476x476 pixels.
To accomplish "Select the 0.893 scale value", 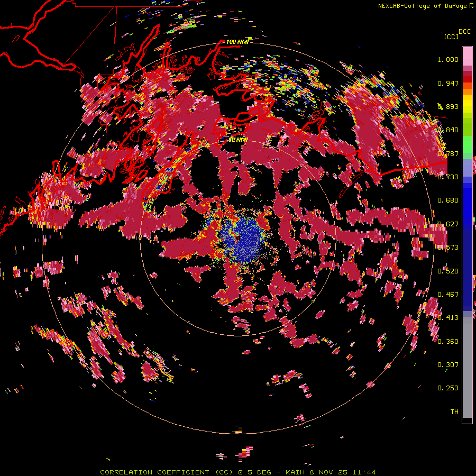I will click(448, 106).
